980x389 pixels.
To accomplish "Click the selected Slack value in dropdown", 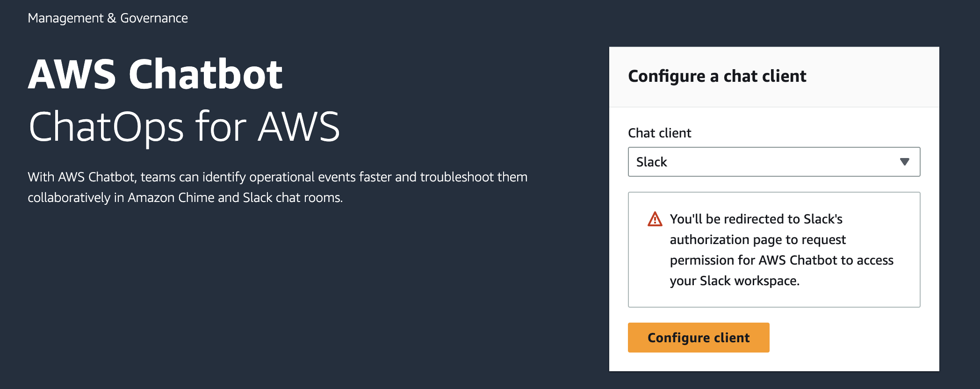I will tap(651, 162).
